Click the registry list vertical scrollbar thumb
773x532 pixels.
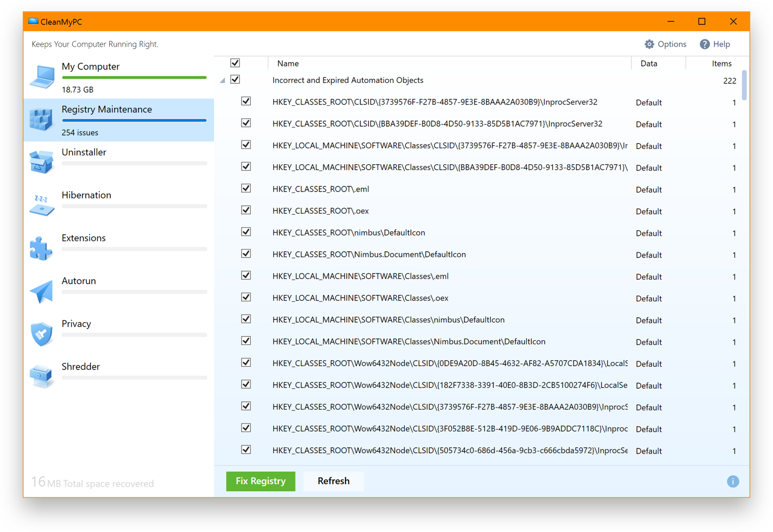[x=745, y=85]
